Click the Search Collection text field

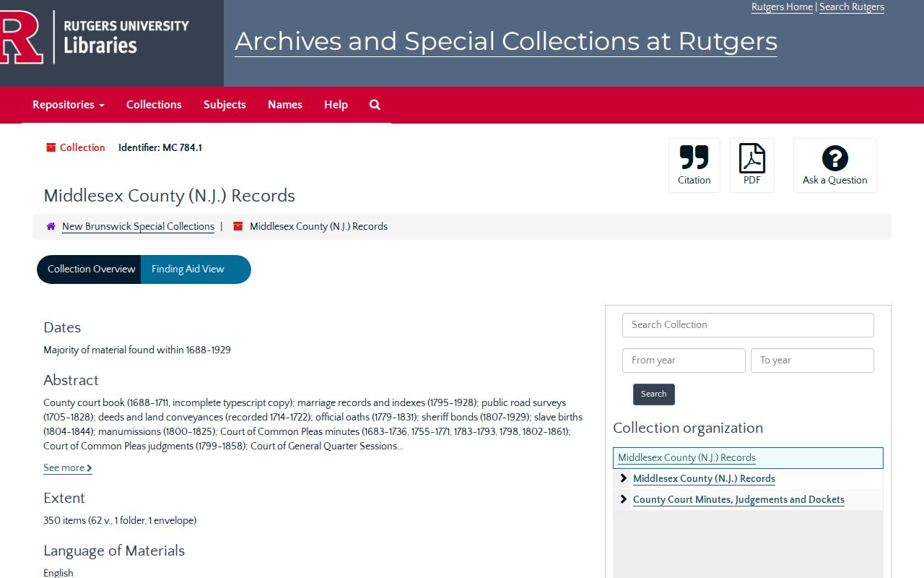(748, 325)
